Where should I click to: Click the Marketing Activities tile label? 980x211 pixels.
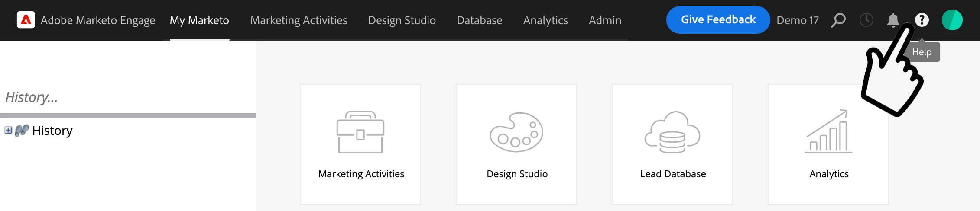[361, 174]
